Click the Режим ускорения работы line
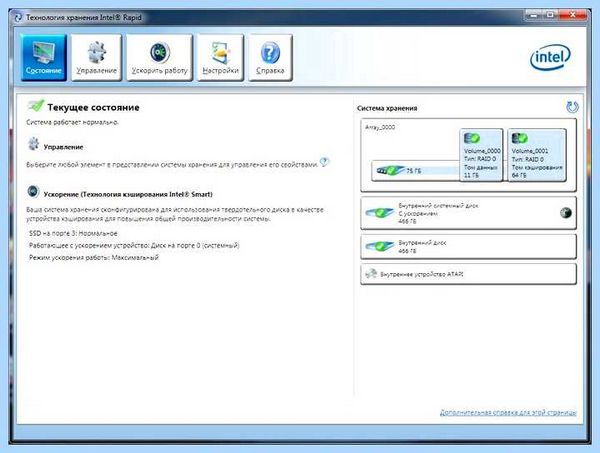 click(94, 258)
